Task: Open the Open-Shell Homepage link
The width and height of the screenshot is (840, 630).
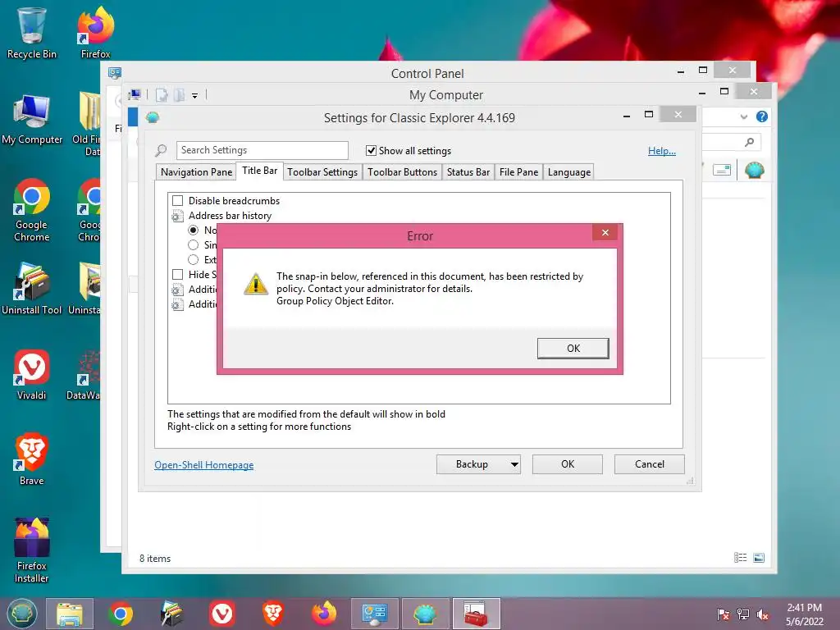Action: (x=203, y=465)
